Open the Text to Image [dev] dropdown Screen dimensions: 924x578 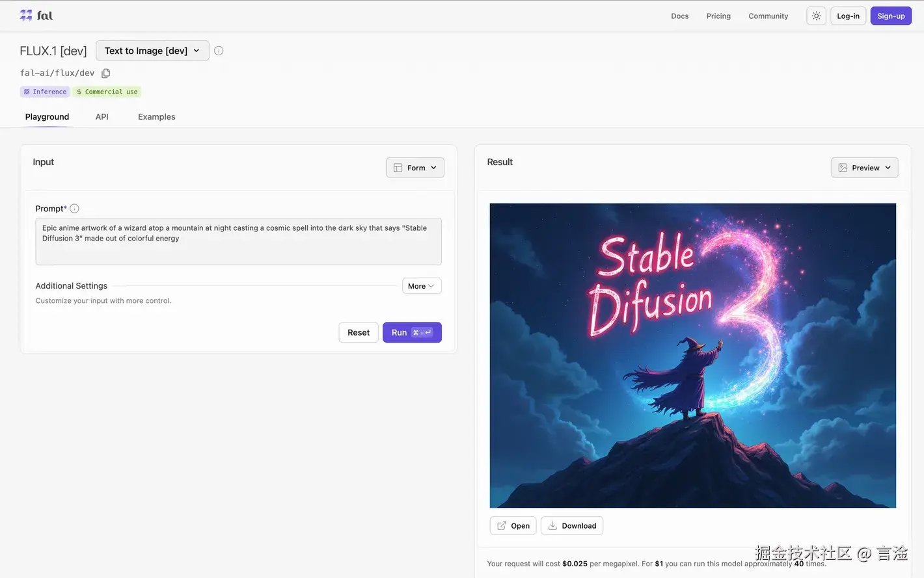click(152, 51)
